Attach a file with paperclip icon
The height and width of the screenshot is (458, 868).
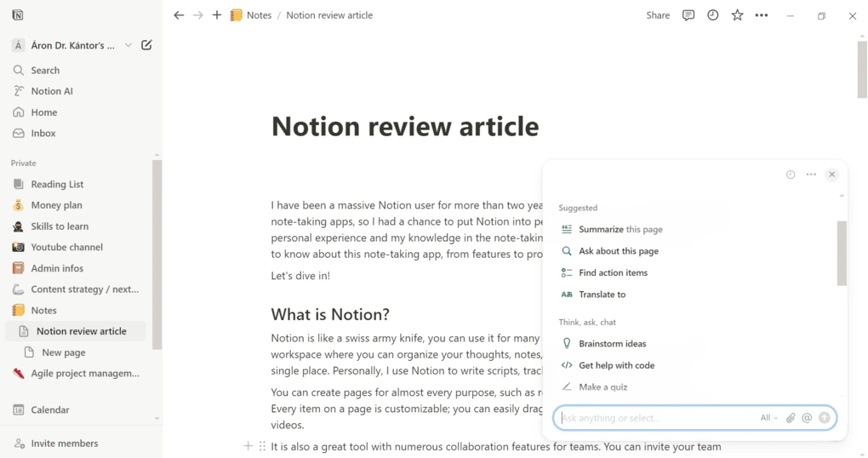791,418
